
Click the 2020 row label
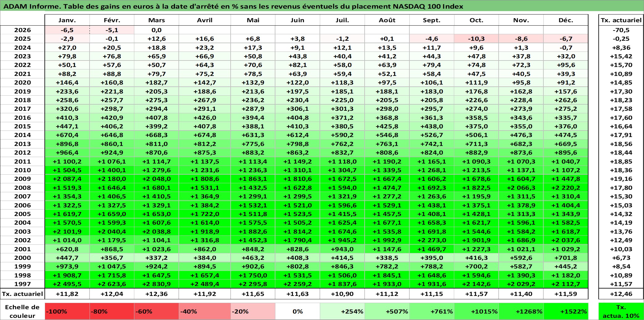[23, 82]
